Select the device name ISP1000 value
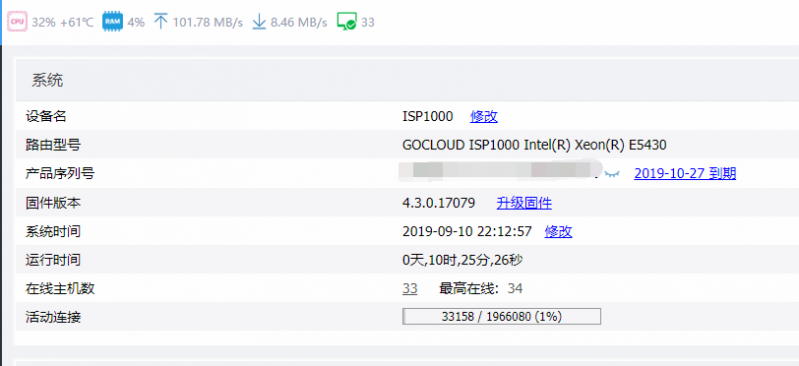The width and height of the screenshot is (799, 366). click(428, 116)
